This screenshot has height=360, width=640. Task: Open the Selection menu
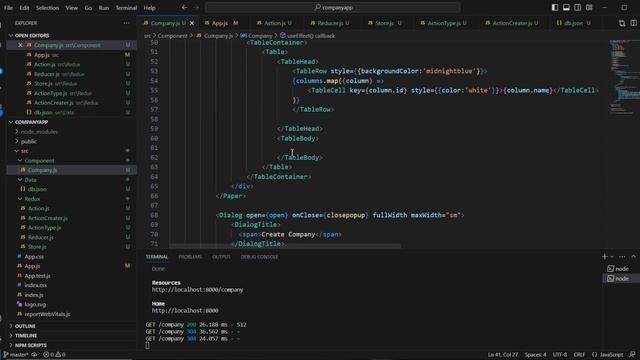click(x=47, y=8)
